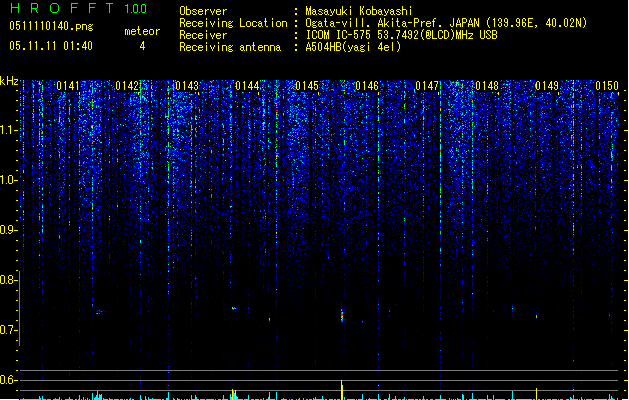629x400 pixels.
Task: Click the Observer field label
Action: [x=203, y=11]
